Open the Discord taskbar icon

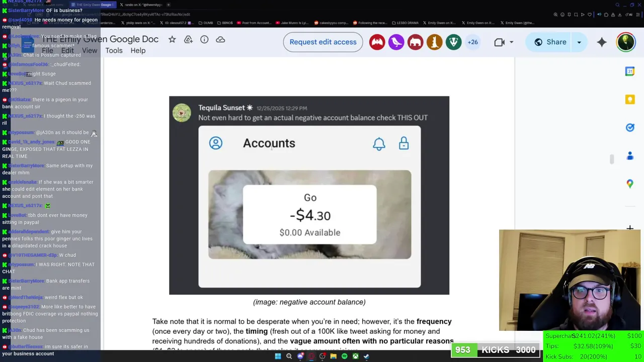[x=300, y=356]
